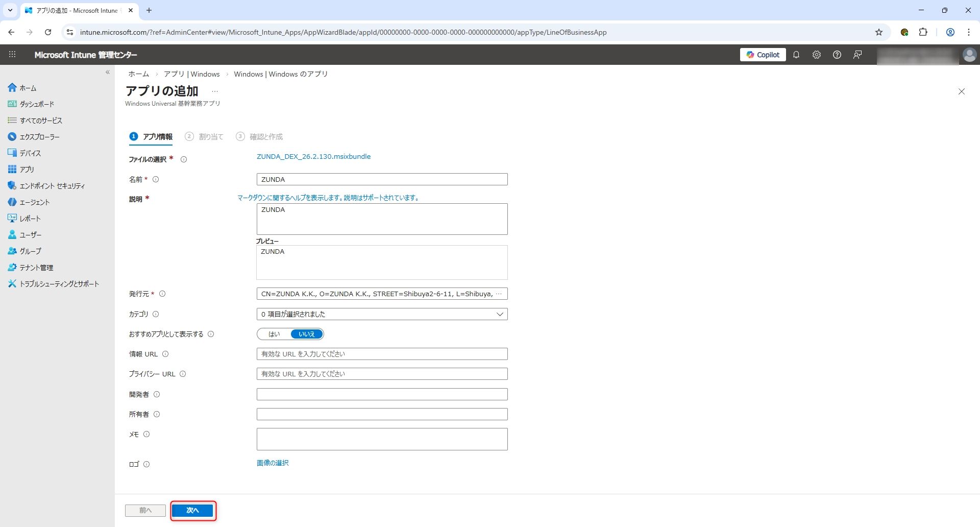The height and width of the screenshot is (527, 980).
Task: Open the settings gear icon
Action: click(x=817, y=55)
